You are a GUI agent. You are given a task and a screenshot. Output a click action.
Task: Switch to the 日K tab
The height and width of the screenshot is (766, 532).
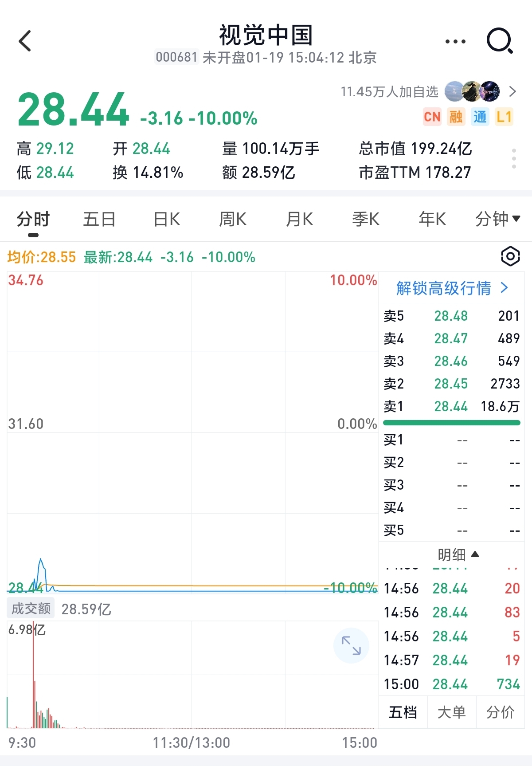point(166,219)
